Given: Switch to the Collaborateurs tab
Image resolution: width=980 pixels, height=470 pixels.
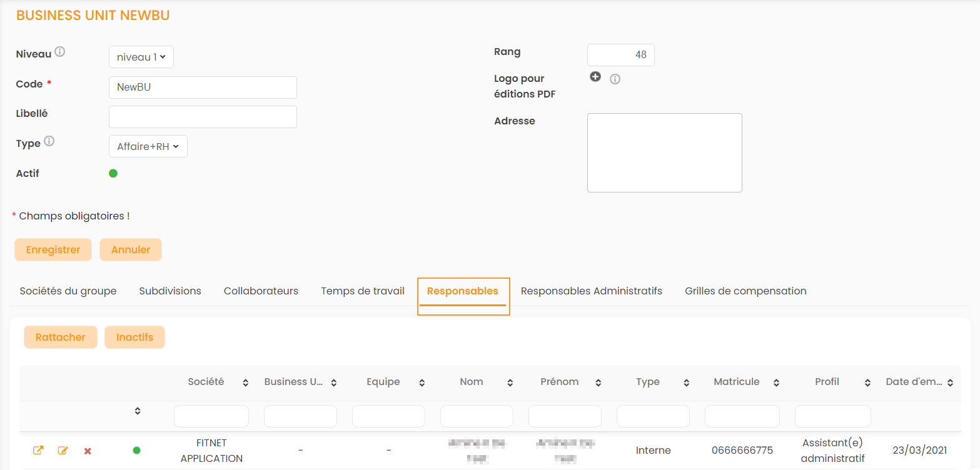Looking at the screenshot, I should coord(261,291).
